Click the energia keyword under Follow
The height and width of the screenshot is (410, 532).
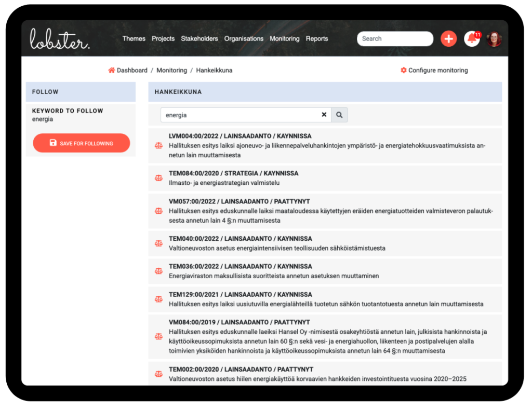pos(43,119)
